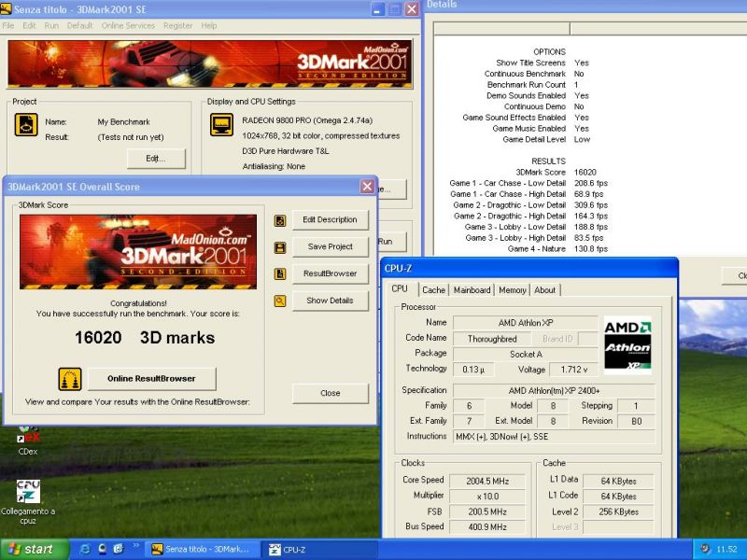Select the CDex desktop icon
747x560 pixels.
[28, 441]
